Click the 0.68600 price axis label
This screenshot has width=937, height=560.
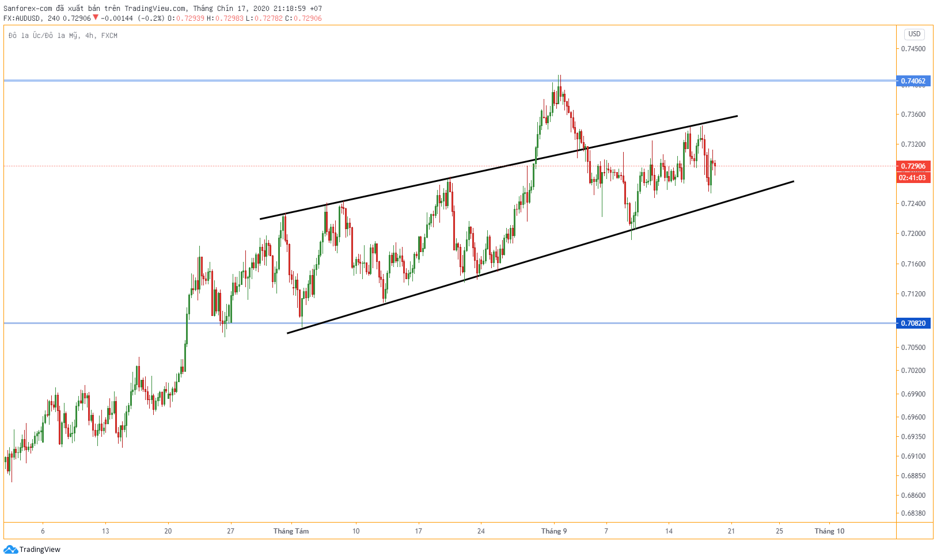pyautogui.click(x=913, y=496)
